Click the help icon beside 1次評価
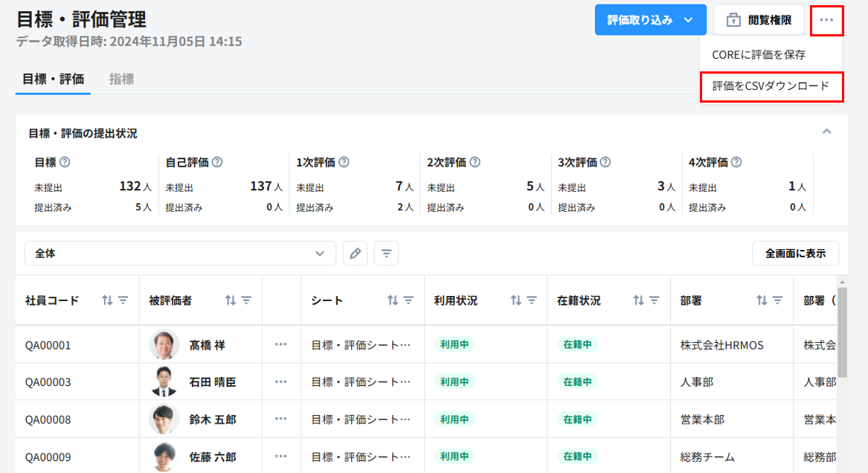This screenshot has width=868, height=473. [x=344, y=162]
